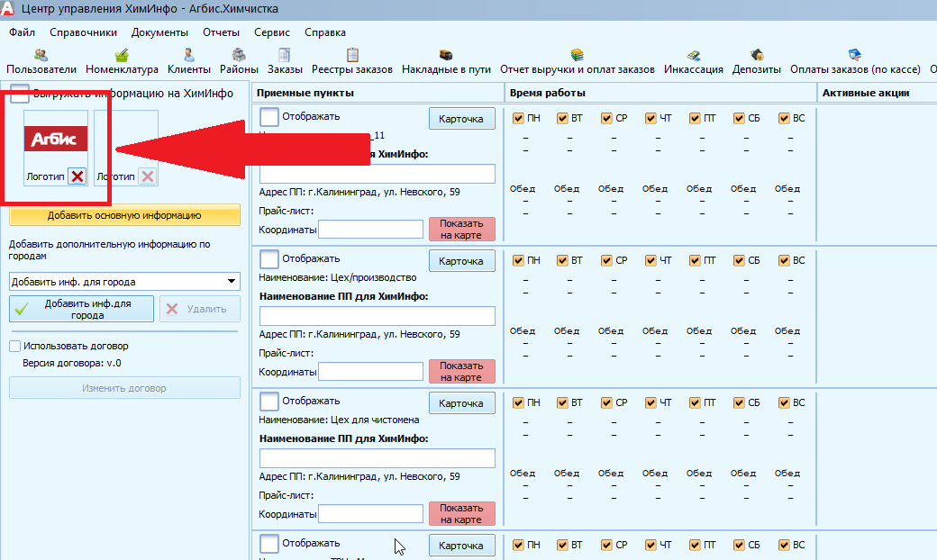
Task: Click the name label Цех/производство
Action: click(338, 277)
